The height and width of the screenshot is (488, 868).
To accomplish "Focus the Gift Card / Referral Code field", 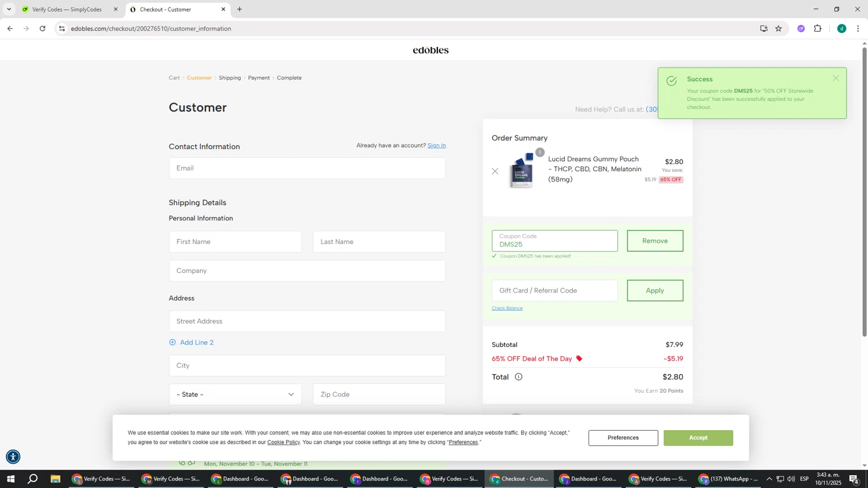I will (x=555, y=290).
